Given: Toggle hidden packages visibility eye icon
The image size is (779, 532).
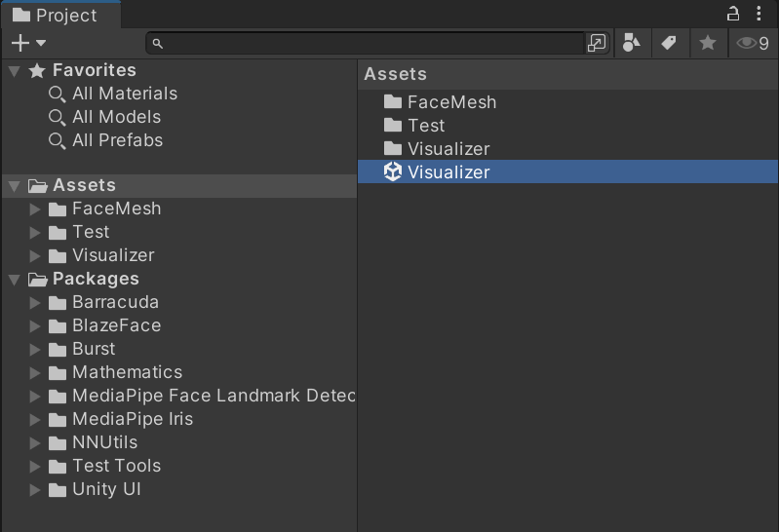Looking at the screenshot, I should (x=752, y=43).
